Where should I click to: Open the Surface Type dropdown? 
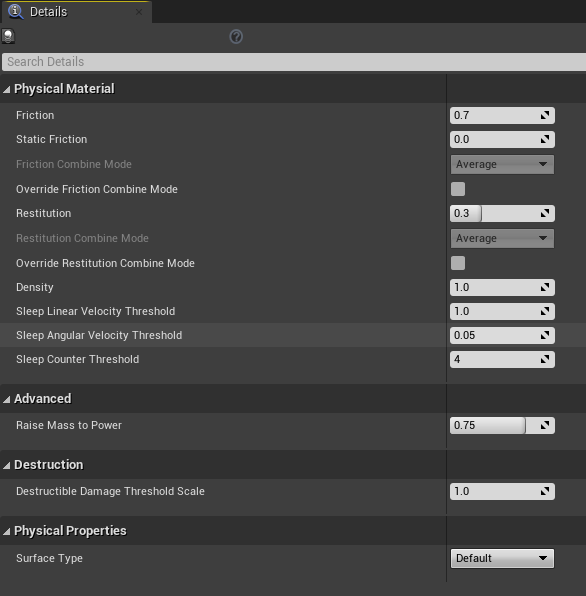tap(502, 558)
